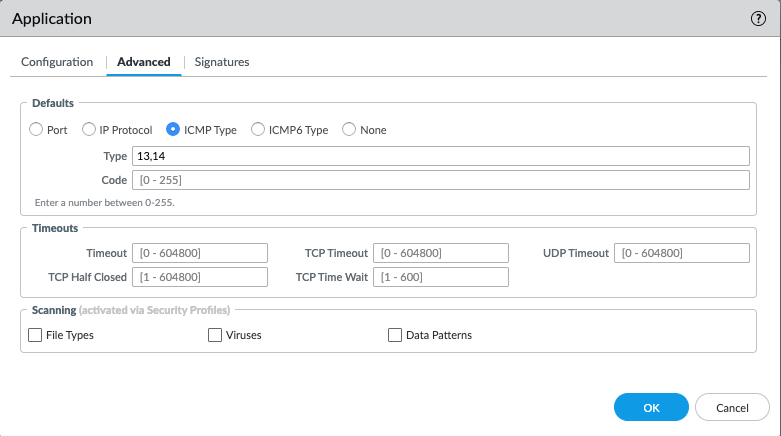Select the ICMP Type radio button
The image size is (781, 436).
coord(174,130)
